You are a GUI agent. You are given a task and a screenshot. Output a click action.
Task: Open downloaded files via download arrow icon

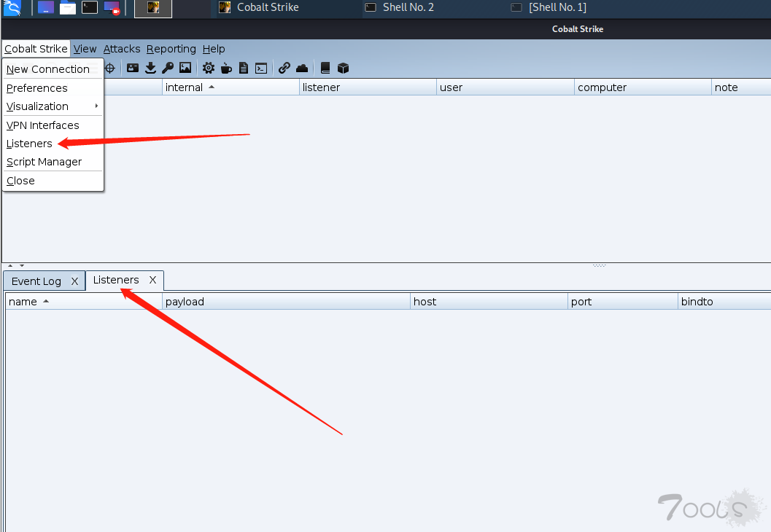[150, 69]
